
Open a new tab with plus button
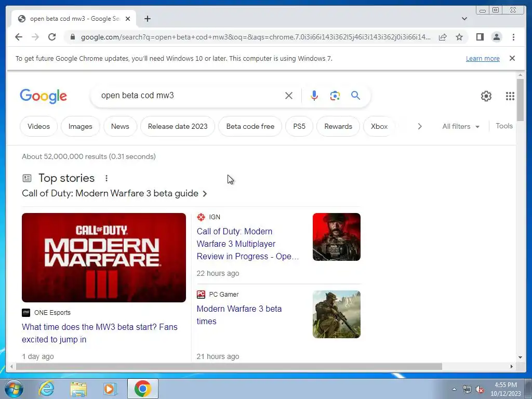click(x=147, y=19)
